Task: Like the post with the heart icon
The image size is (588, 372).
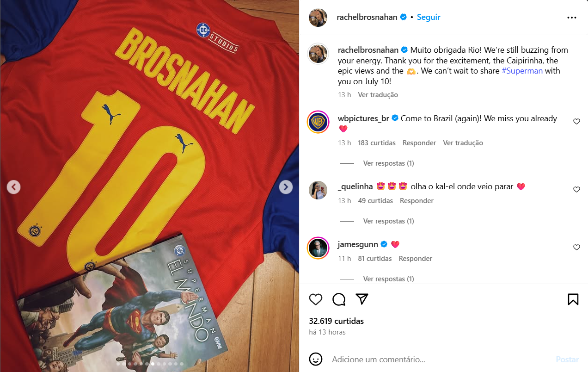Action: tap(316, 299)
